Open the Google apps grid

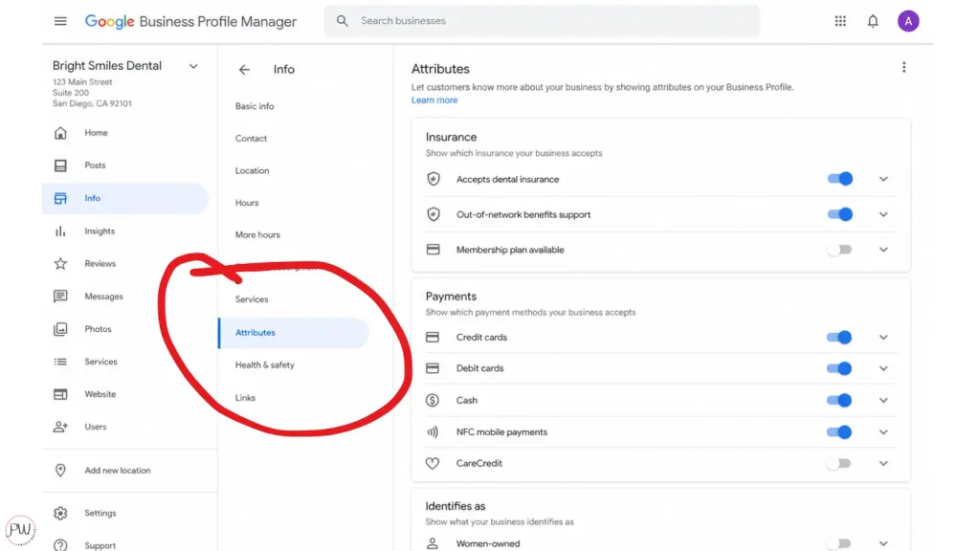point(840,21)
